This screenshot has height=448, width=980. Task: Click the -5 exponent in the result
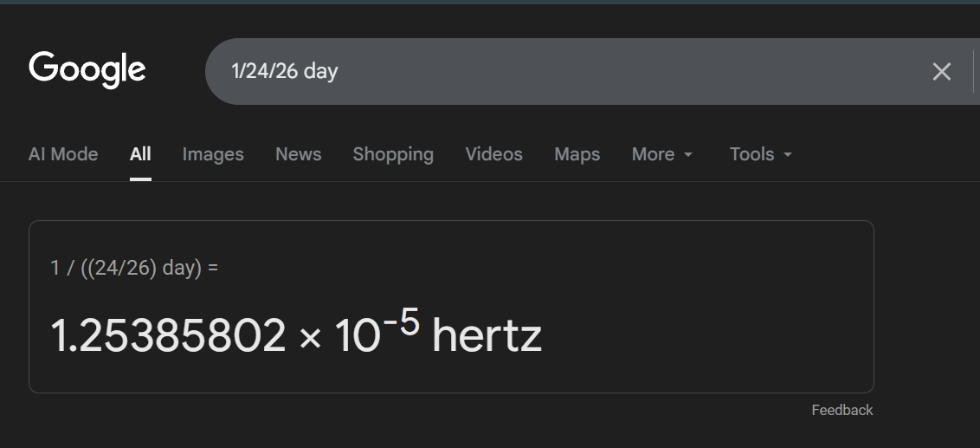(x=402, y=323)
